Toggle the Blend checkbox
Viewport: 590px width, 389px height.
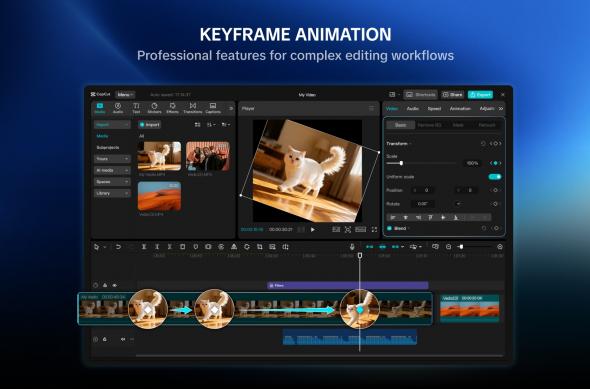click(x=389, y=228)
